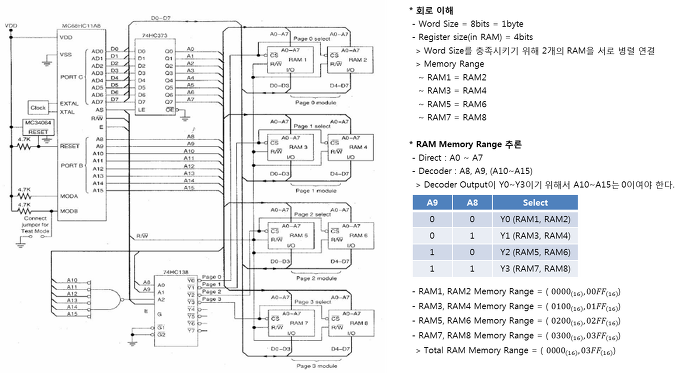
Task: Click the 'PORT B' label on the MCU
Action: [x=71, y=165]
